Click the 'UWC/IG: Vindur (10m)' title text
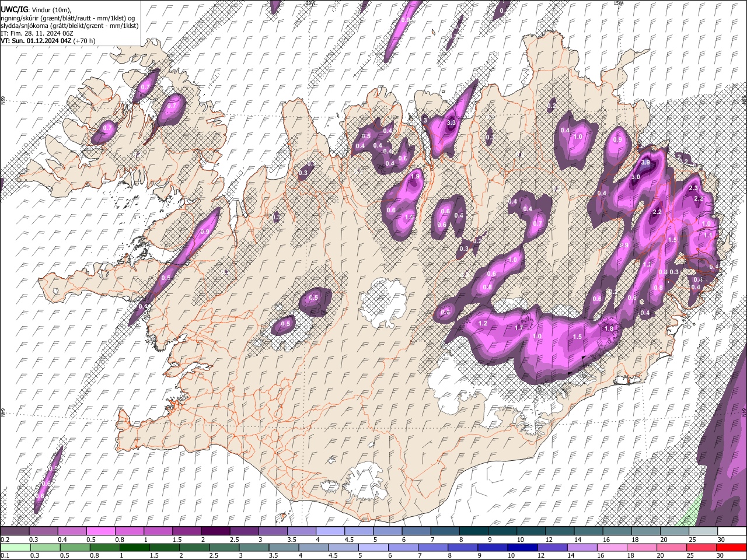747x560 pixels. [36, 10]
